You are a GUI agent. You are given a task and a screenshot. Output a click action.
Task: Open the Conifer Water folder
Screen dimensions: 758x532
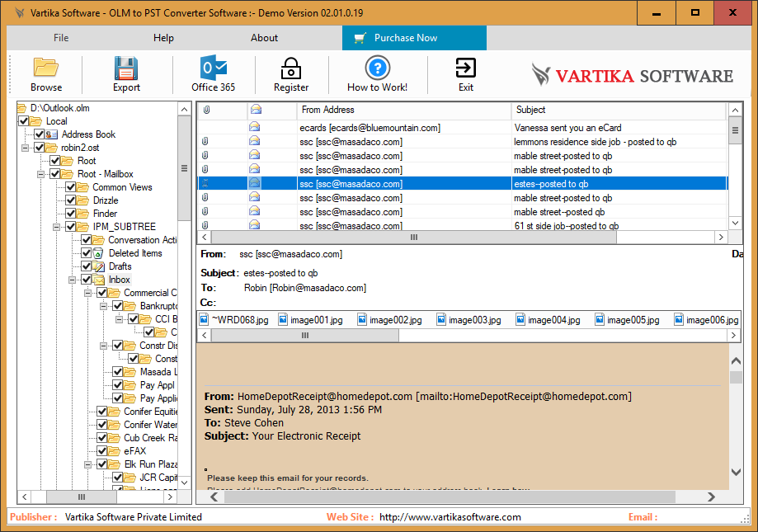tap(150, 425)
